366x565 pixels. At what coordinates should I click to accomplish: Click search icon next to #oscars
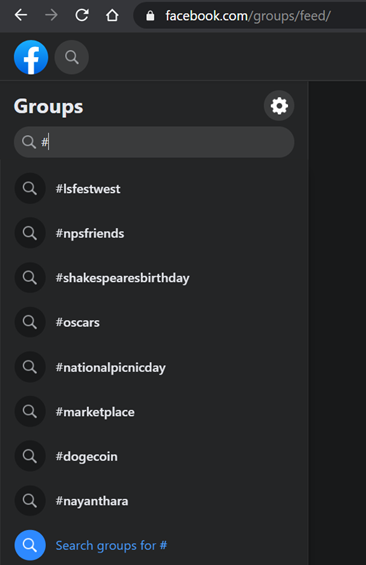(30, 322)
